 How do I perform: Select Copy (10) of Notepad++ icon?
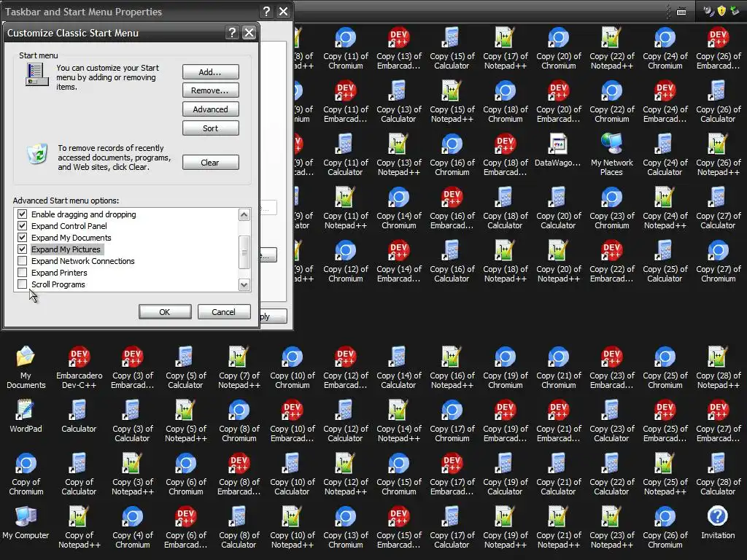(292, 528)
